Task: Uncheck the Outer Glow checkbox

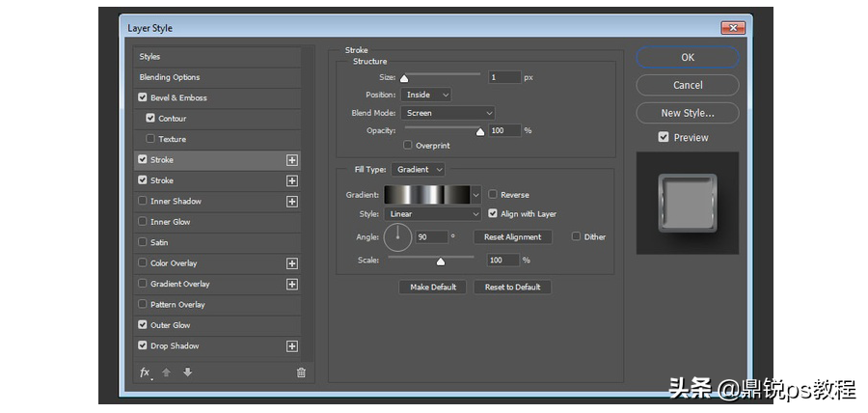Action: coord(143,325)
